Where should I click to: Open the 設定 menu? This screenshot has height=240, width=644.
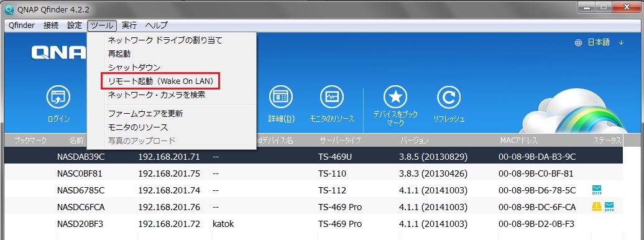pyautogui.click(x=75, y=25)
